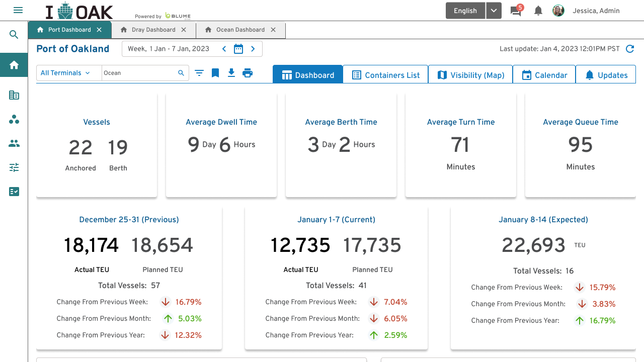The image size is (644, 362).
Task: Open the hamburger menu
Action: click(x=18, y=10)
